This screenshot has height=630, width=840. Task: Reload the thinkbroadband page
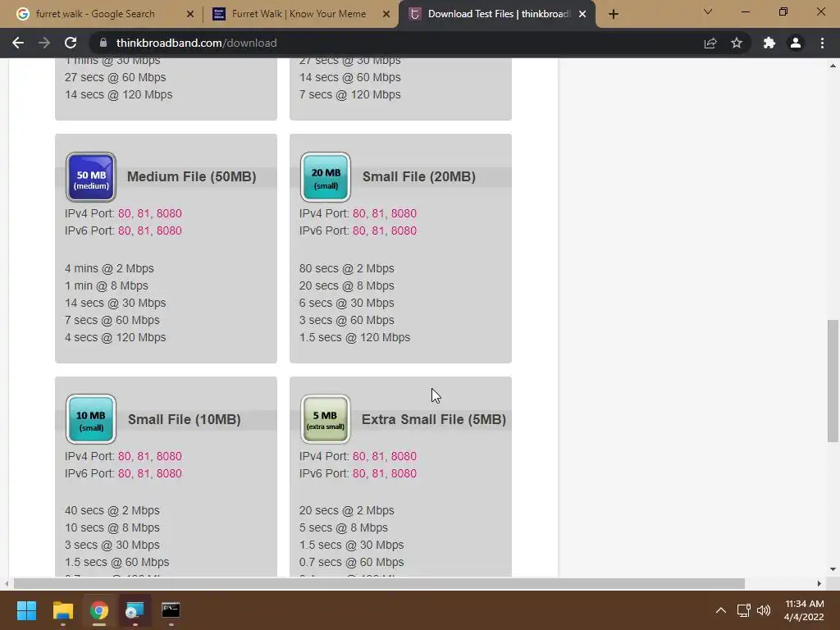click(71, 43)
